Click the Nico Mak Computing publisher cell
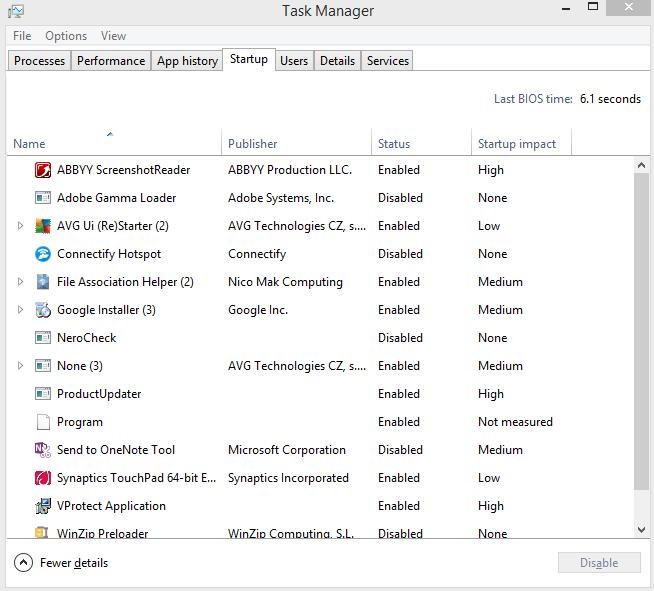The height and width of the screenshot is (591, 654). point(285,282)
